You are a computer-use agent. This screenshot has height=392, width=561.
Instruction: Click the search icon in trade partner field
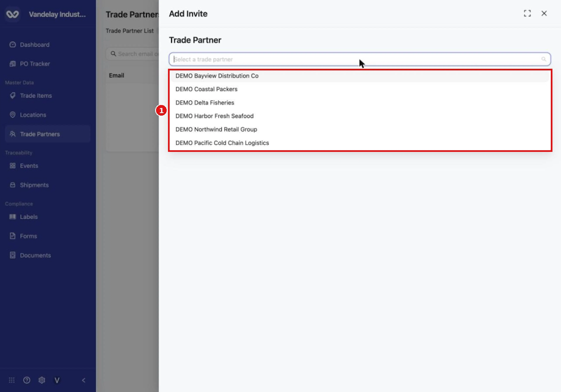point(544,59)
